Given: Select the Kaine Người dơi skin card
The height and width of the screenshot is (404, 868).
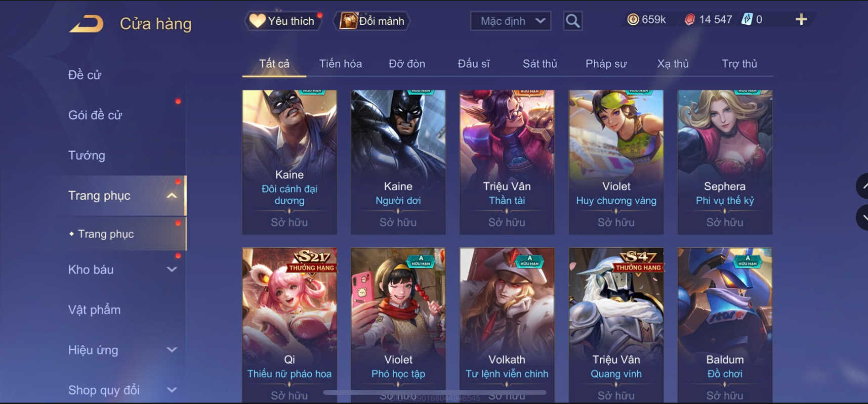Looking at the screenshot, I should [x=398, y=162].
